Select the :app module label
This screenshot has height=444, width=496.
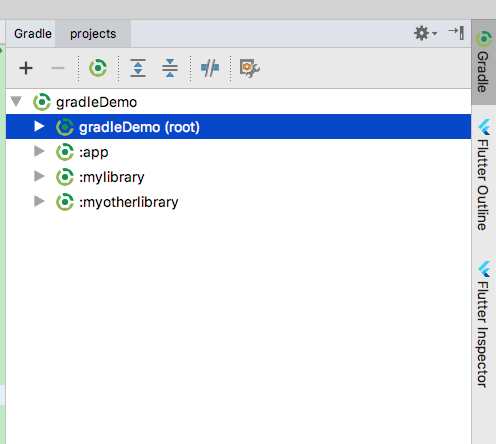click(94, 152)
